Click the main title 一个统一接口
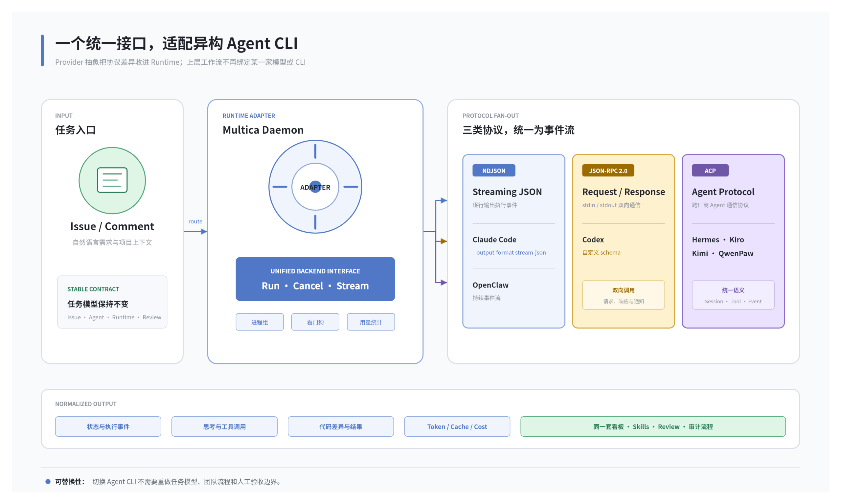 click(x=176, y=43)
